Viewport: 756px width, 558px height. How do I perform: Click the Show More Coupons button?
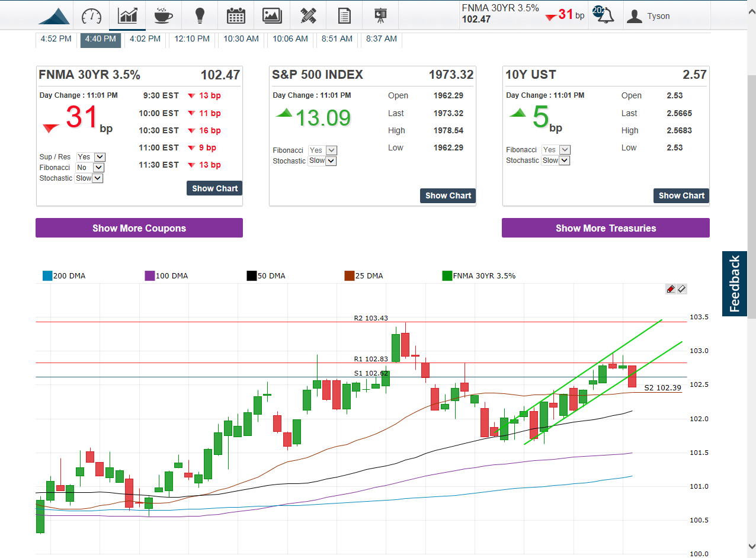139,228
